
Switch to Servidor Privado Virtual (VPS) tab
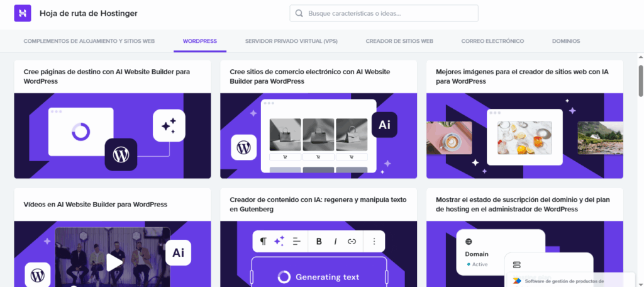click(291, 41)
